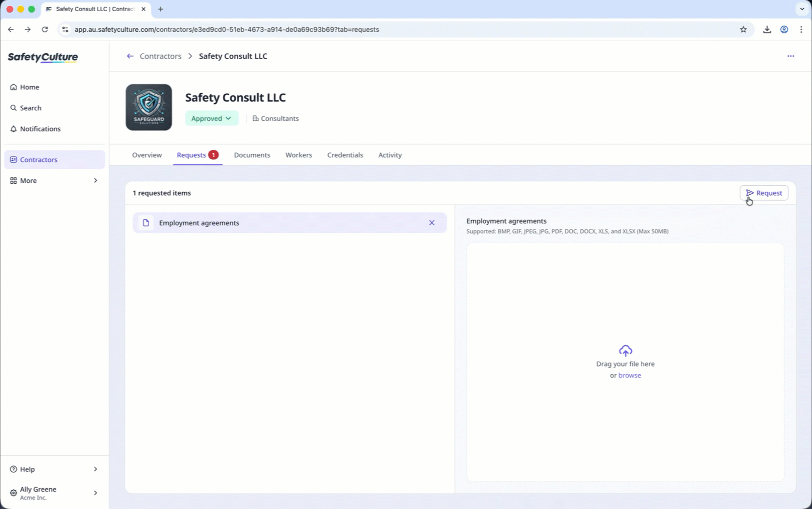Viewport: 812px width, 509px height.
Task: Click the Notifications bell icon
Action: tap(14, 129)
